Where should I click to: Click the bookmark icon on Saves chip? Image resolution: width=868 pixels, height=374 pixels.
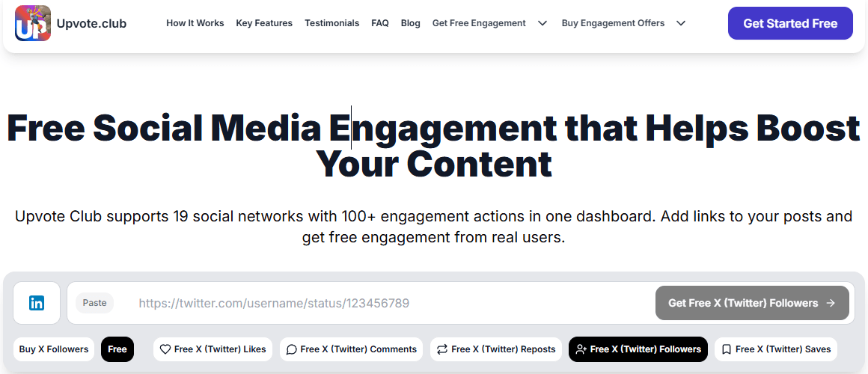click(x=727, y=349)
